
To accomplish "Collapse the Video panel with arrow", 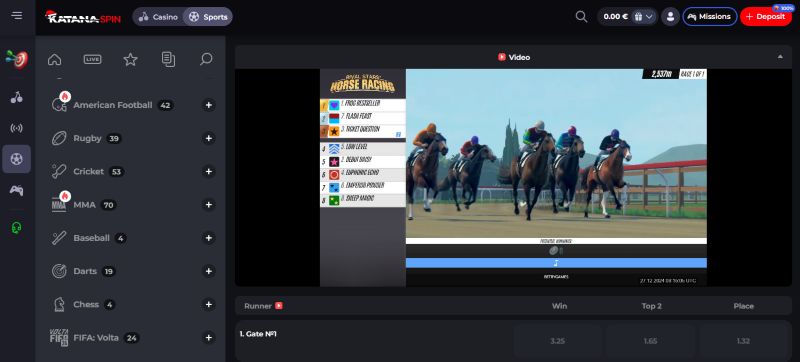I will 780,57.
